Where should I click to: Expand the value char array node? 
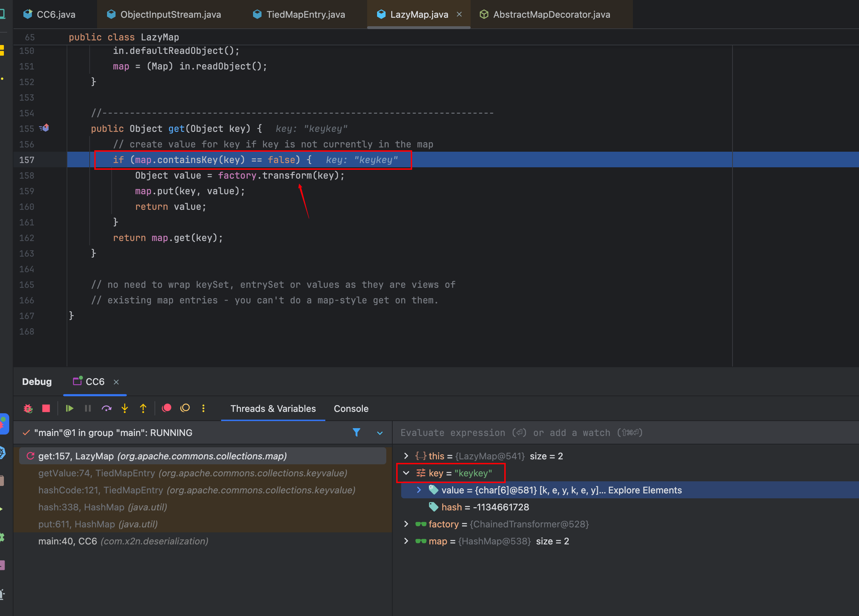419,490
